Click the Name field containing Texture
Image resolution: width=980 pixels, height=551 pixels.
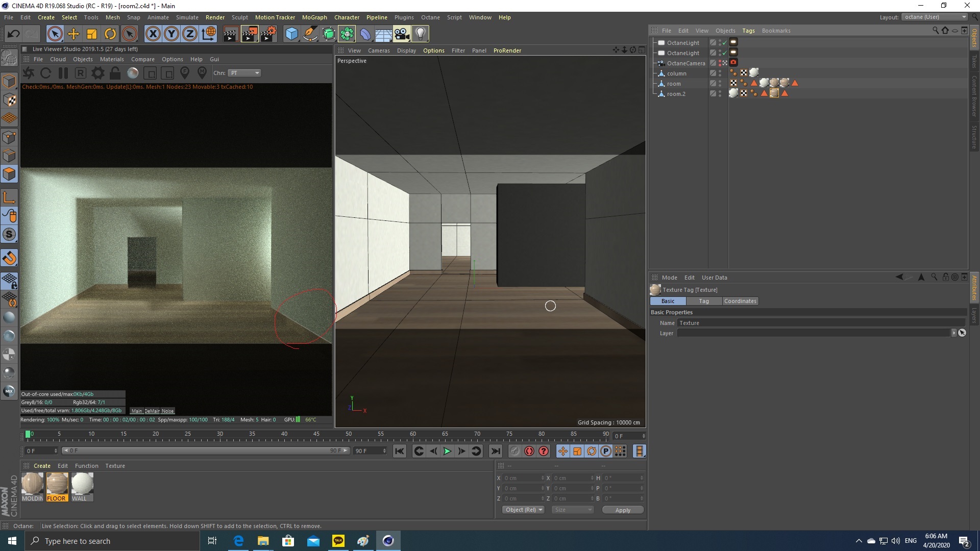click(x=821, y=323)
